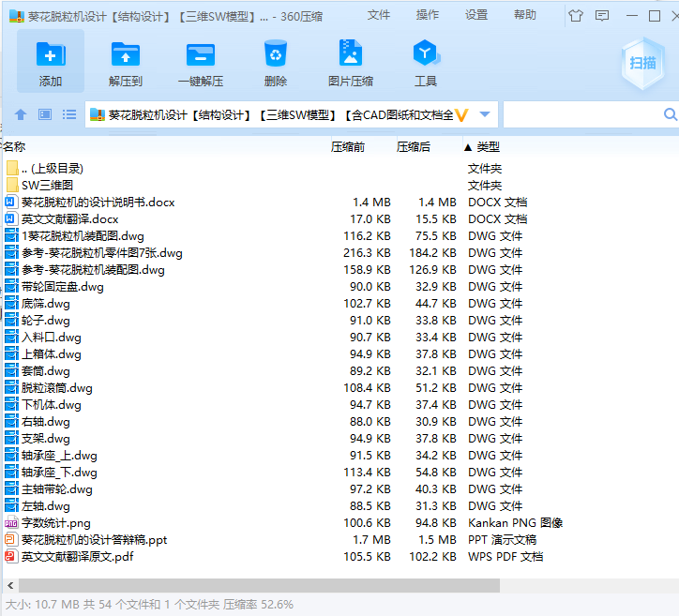Sort by the 压缩后 column header
The image size is (679, 616).
tap(414, 147)
